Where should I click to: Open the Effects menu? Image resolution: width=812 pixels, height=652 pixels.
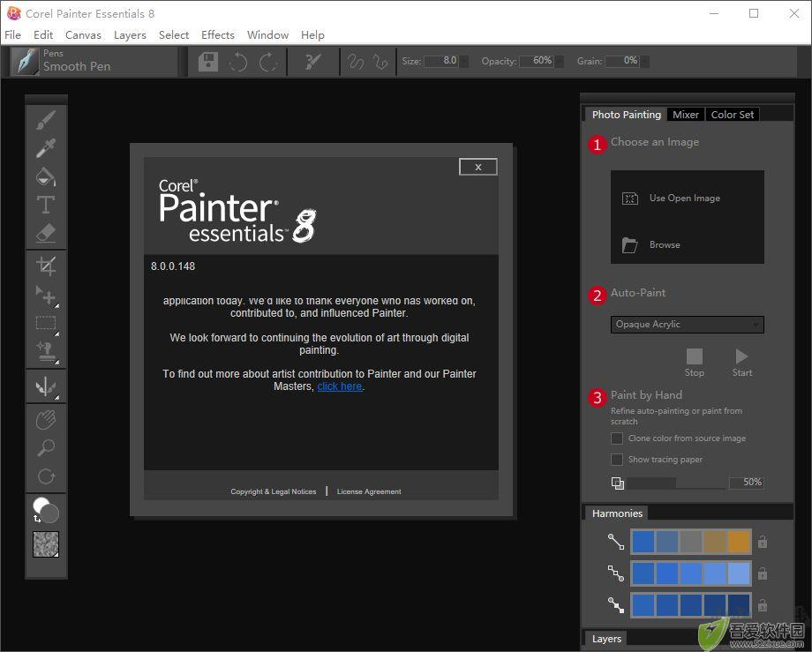click(x=218, y=34)
